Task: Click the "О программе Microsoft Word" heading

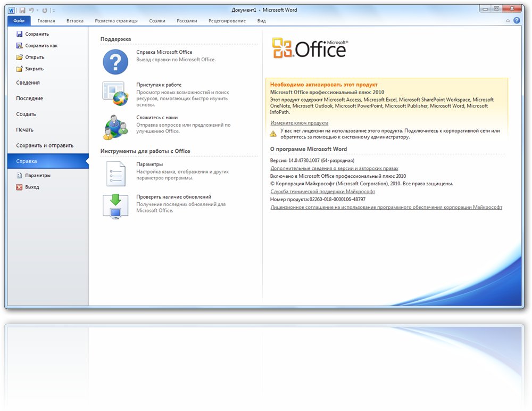Action: (309, 149)
